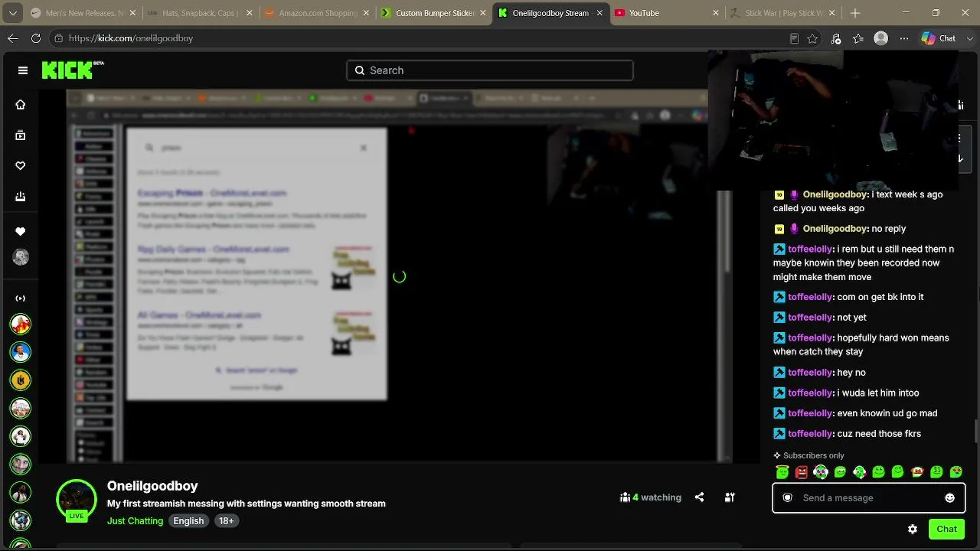Viewport: 980px width, 551px height.
Task: Open the Home icon in the sidebar
Action: click(21, 105)
